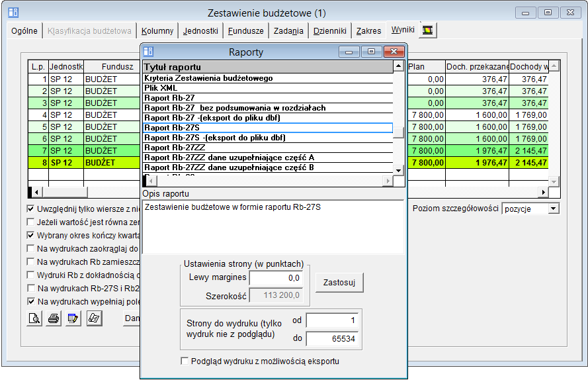Click the Lewy margines input field
This screenshot has height=380, width=588.
click(276, 278)
